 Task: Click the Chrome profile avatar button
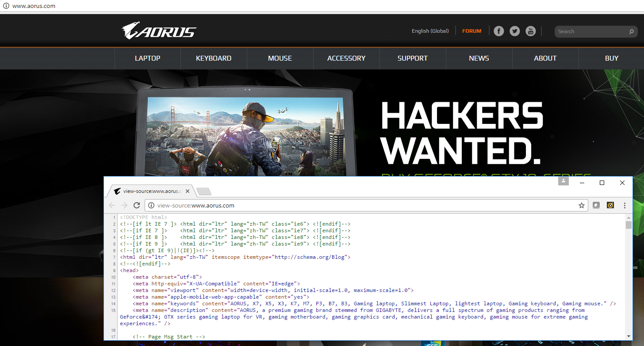563,181
